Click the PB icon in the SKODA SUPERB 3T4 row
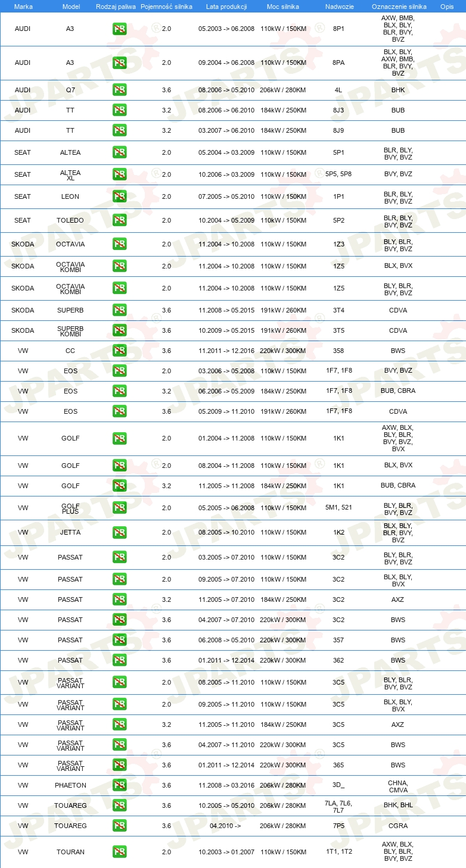The height and width of the screenshot is (868, 466). 119,310
